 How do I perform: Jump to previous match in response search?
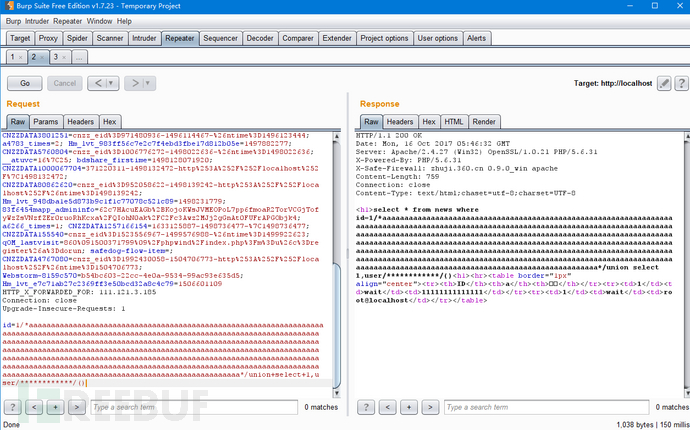(387, 407)
